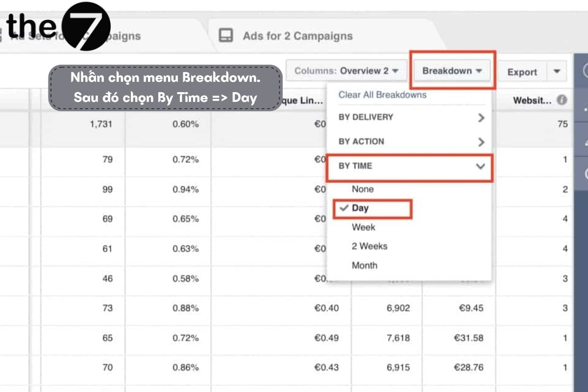Click the checkmark next to Day
The image size is (588, 392).
coord(343,208)
